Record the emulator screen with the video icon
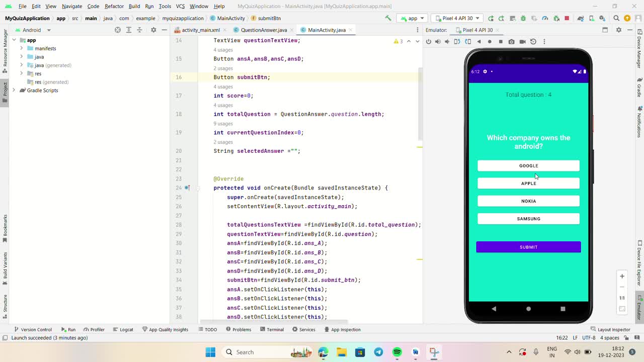This screenshot has height=362, width=644. tap(522, 42)
